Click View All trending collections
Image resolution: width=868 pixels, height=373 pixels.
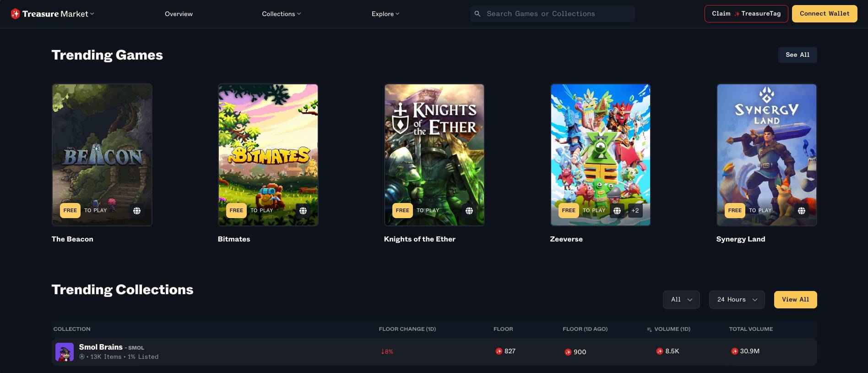point(795,300)
